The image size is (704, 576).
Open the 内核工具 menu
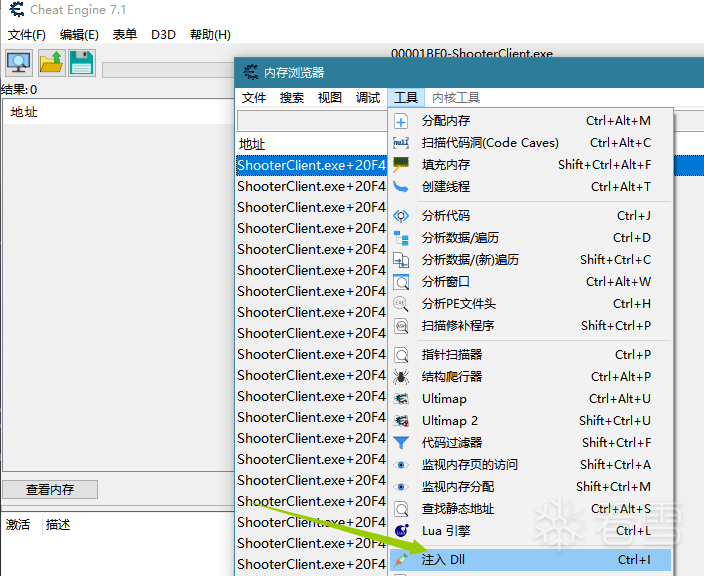pos(456,97)
